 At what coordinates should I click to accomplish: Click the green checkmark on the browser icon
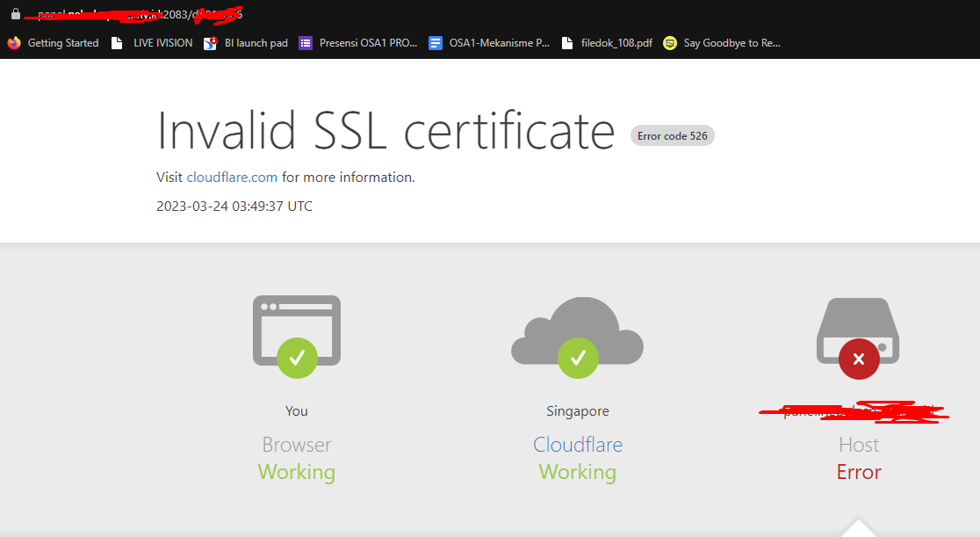pyautogui.click(x=298, y=358)
